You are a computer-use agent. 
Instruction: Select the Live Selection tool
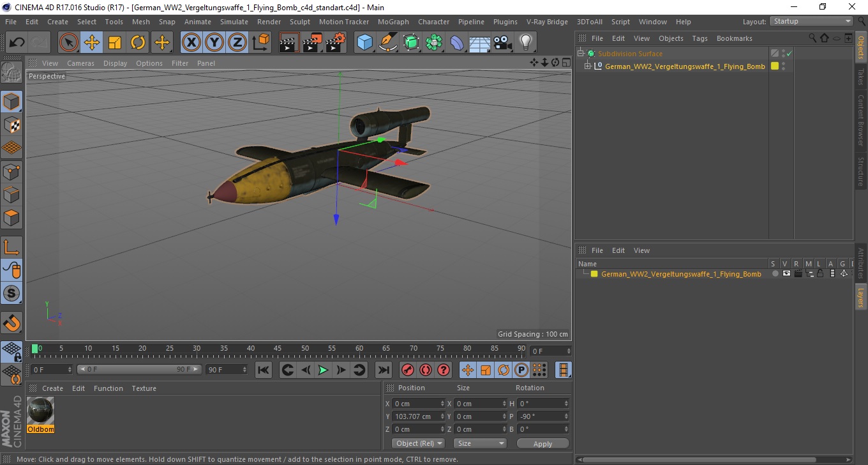point(69,43)
